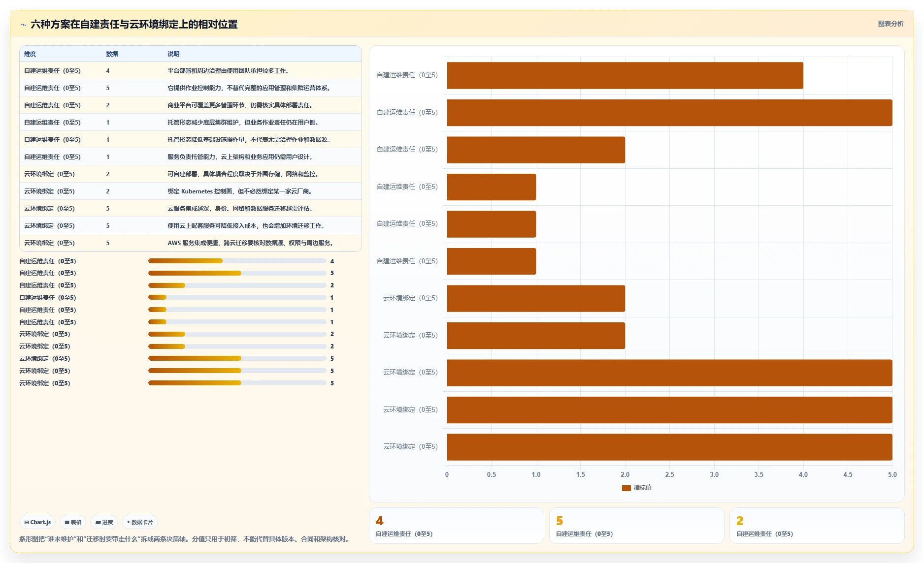Click the 进度 tag
The height and width of the screenshot is (563, 924).
pyautogui.click(x=104, y=522)
